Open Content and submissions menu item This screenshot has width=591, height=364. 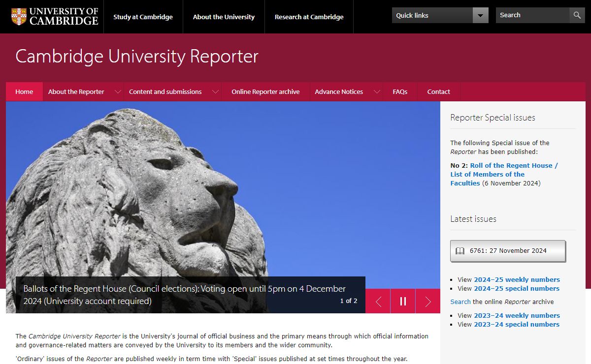(x=165, y=91)
